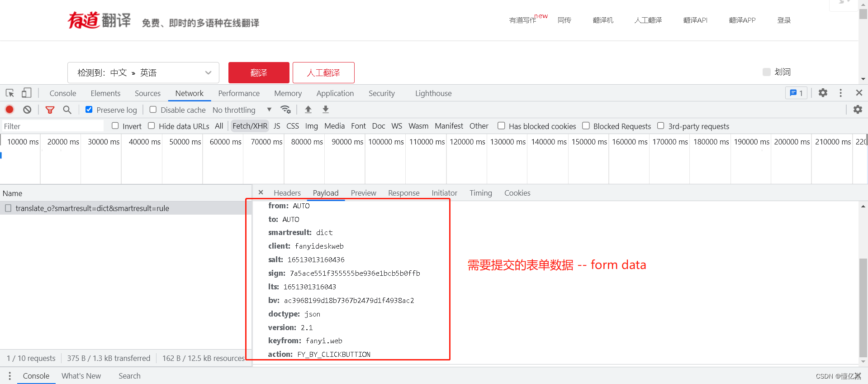
Task: Open the Sources tab
Action: tap(147, 93)
